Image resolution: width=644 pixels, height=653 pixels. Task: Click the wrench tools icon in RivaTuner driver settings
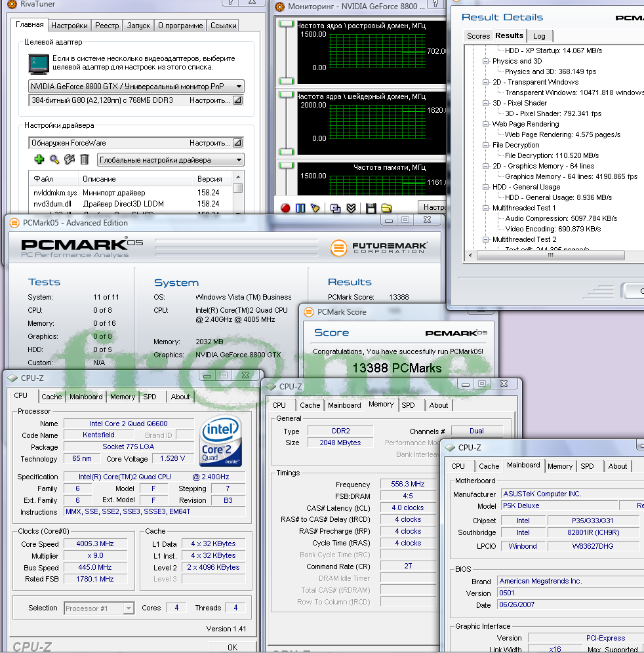(x=70, y=159)
